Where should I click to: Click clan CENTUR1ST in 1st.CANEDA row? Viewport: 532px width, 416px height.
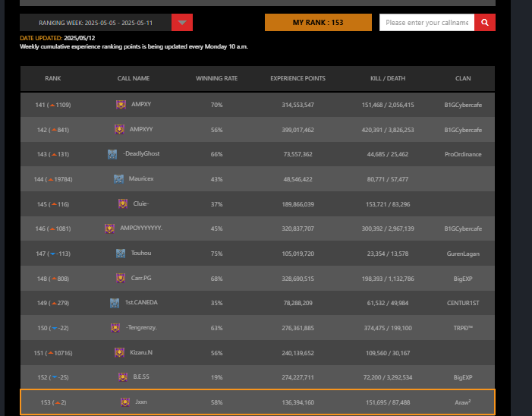click(x=463, y=303)
